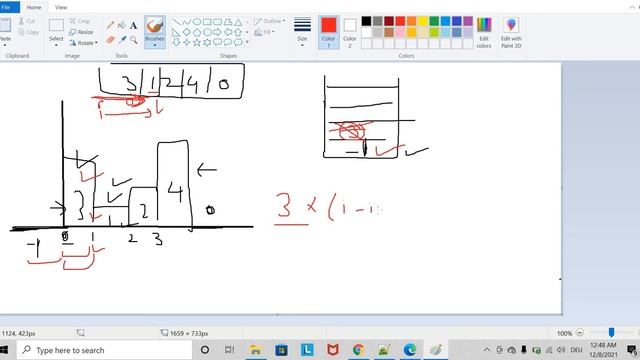
Task: Expand the shapes gallery more arrow
Action: [x=247, y=42]
